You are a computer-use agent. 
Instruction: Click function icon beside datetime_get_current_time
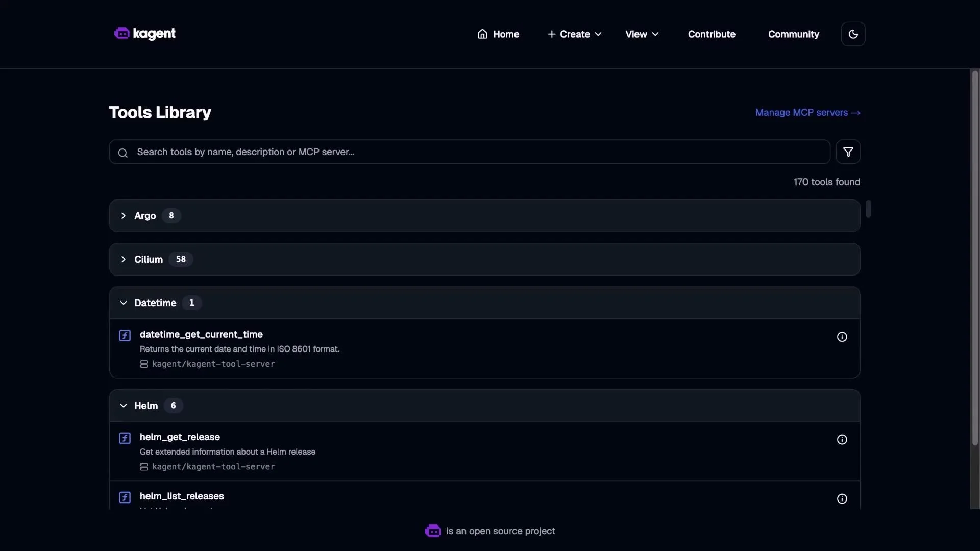point(125,335)
